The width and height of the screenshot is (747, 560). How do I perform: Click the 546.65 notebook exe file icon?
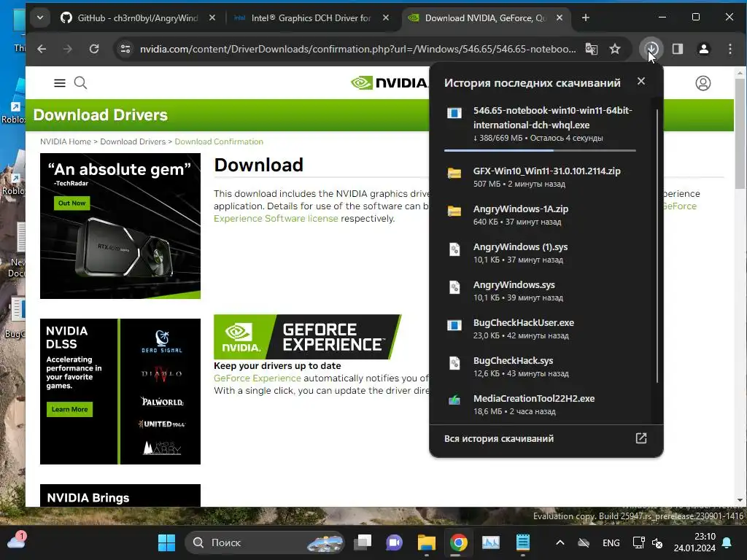[454, 113]
